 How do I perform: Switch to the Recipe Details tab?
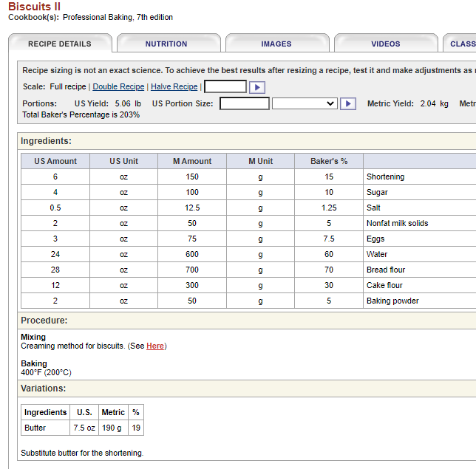(60, 44)
